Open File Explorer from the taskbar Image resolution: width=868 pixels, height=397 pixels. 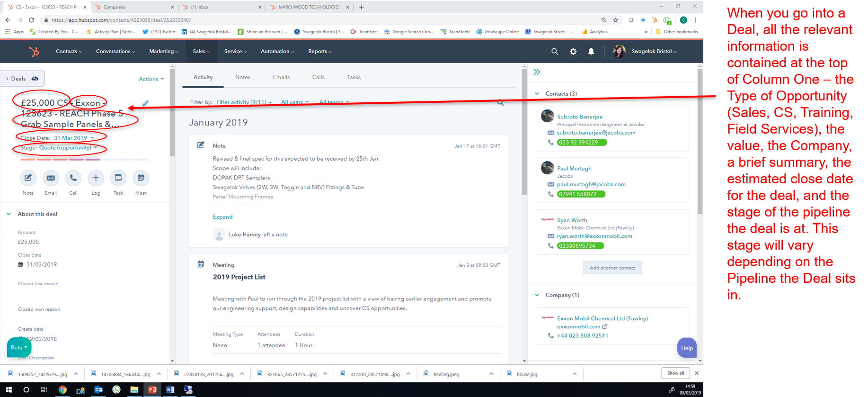(x=134, y=389)
